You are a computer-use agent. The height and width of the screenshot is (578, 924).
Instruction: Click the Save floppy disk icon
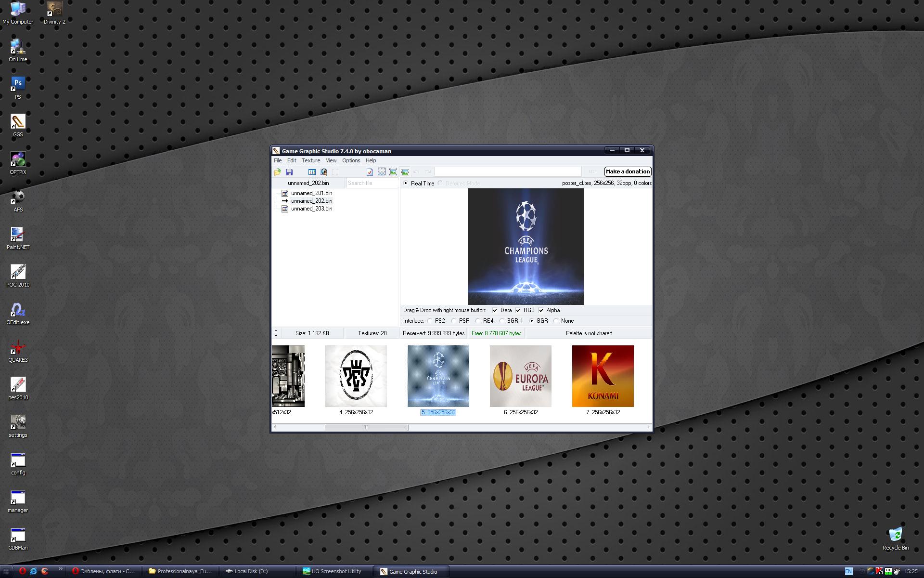click(x=289, y=172)
